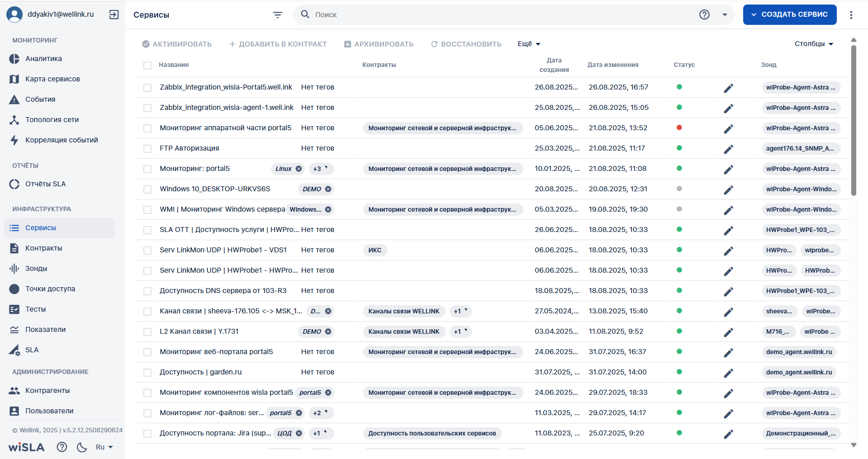
Task: Click АРХИВИРОВАТЬ button
Action: 379,44
